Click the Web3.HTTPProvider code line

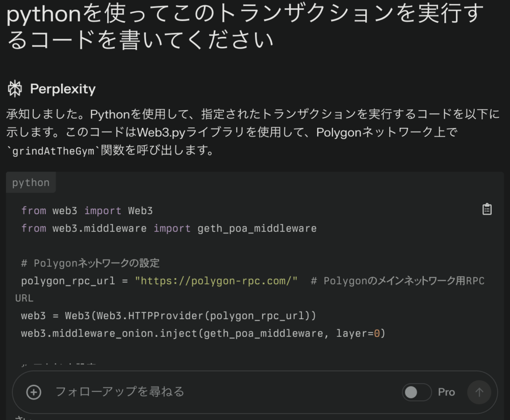(168, 316)
